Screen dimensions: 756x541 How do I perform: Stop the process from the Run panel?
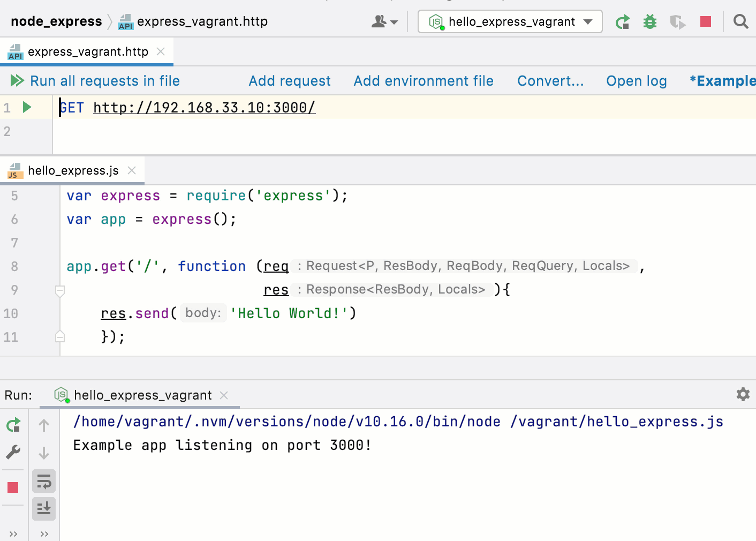(x=13, y=487)
